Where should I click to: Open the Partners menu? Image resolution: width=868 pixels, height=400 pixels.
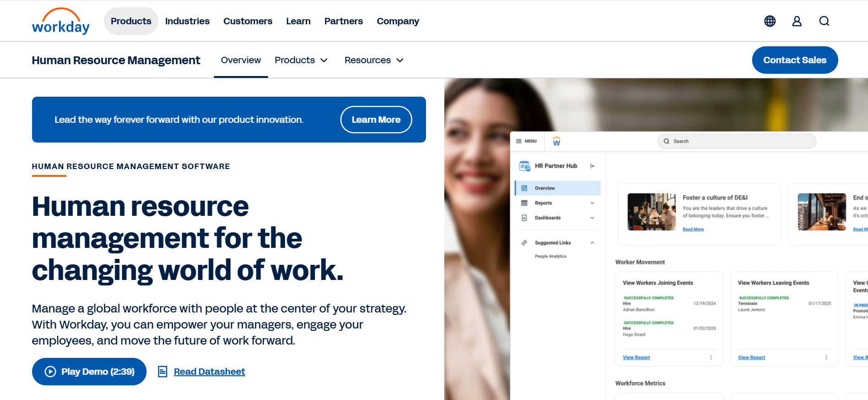[344, 21]
